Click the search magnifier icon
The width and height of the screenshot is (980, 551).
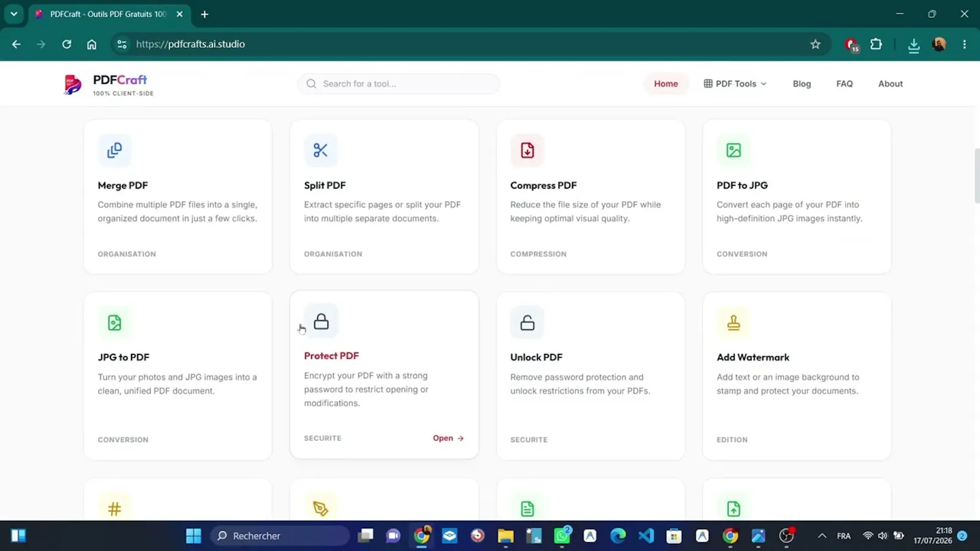[x=311, y=84]
